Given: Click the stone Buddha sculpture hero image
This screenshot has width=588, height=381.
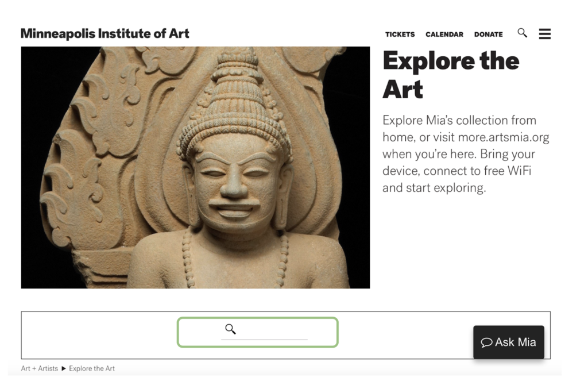Looking at the screenshot, I should pos(195,167).
